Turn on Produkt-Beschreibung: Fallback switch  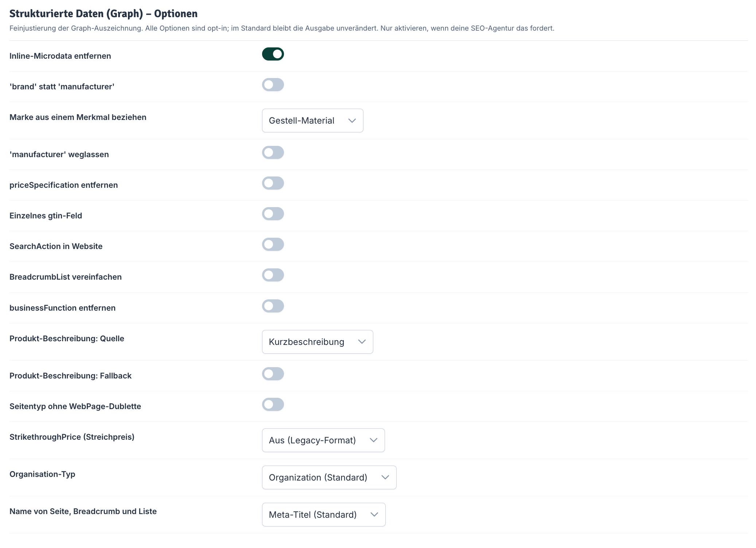pos(273,374)
